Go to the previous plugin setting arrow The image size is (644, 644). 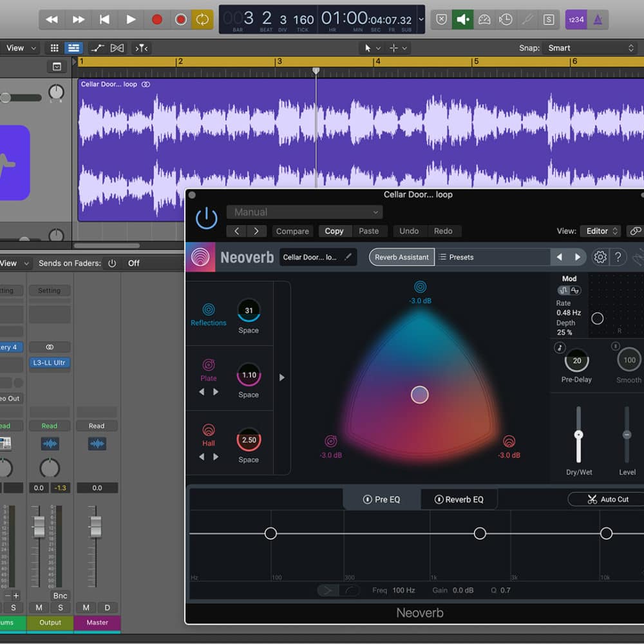[236, 231]
